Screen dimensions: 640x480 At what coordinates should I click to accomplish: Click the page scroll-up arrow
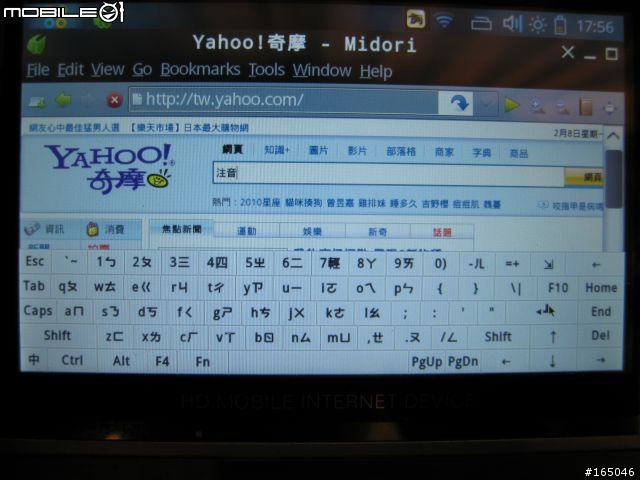tap(613, 136)
